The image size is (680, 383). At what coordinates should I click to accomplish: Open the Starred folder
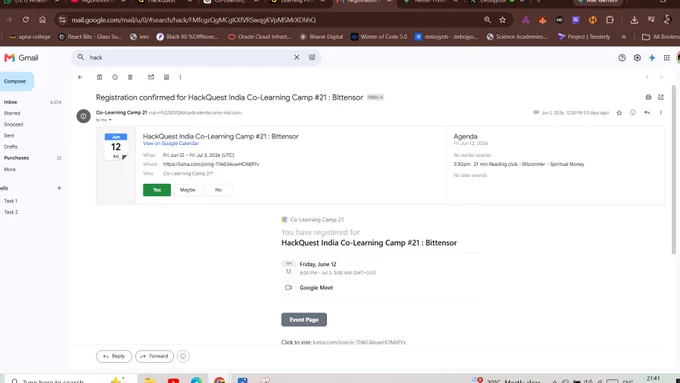12,113
